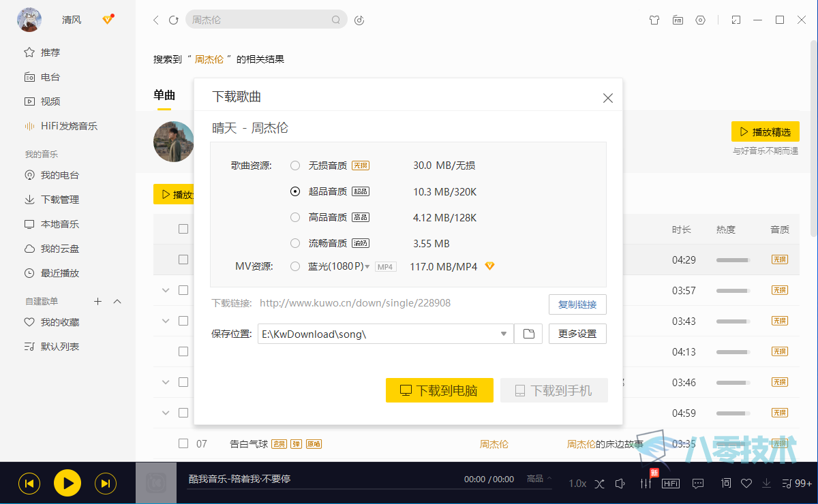Open 更多设置 in the download dialog
The width and height of the screenshot is (818, 504).
[577, 334]
